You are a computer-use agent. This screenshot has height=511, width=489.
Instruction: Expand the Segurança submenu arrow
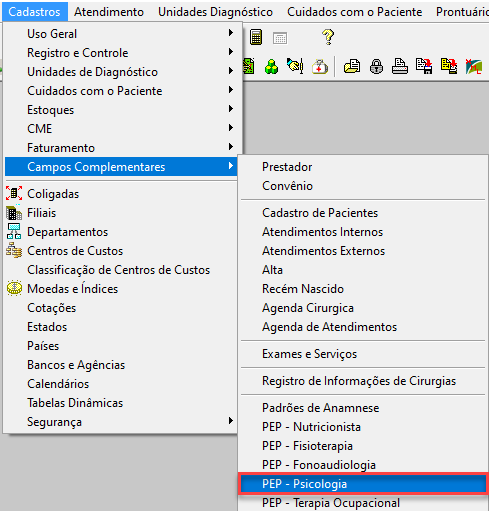tap(231, 421)
